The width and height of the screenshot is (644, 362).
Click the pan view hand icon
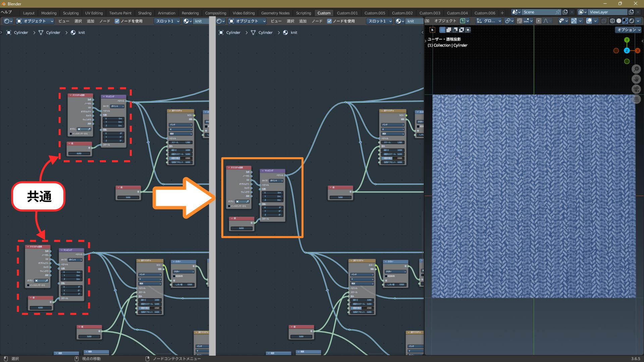tap(636, 79)
